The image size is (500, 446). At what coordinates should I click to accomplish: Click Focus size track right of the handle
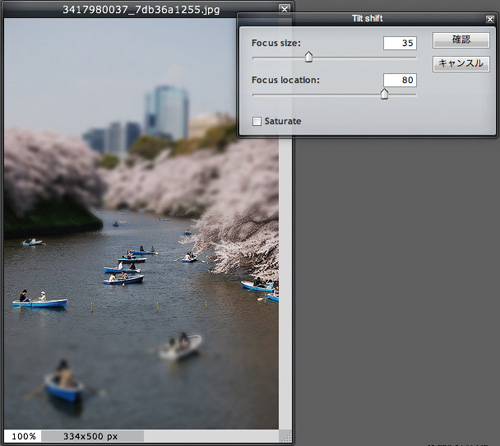tap(364, 58)
